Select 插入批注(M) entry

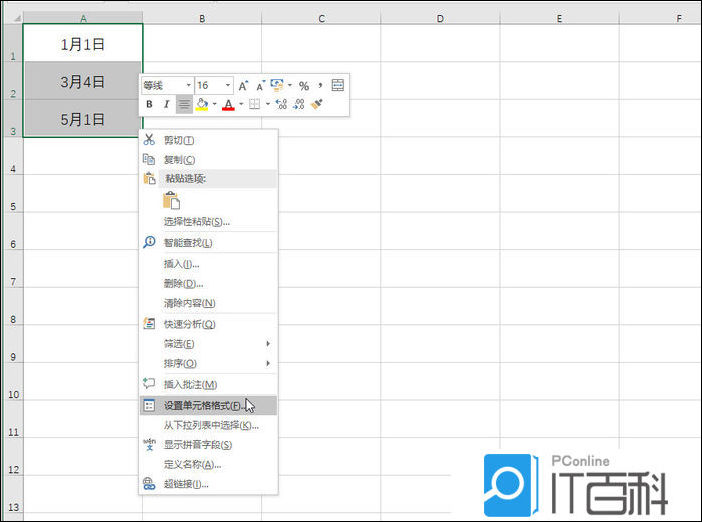click(x=209, y=384)
